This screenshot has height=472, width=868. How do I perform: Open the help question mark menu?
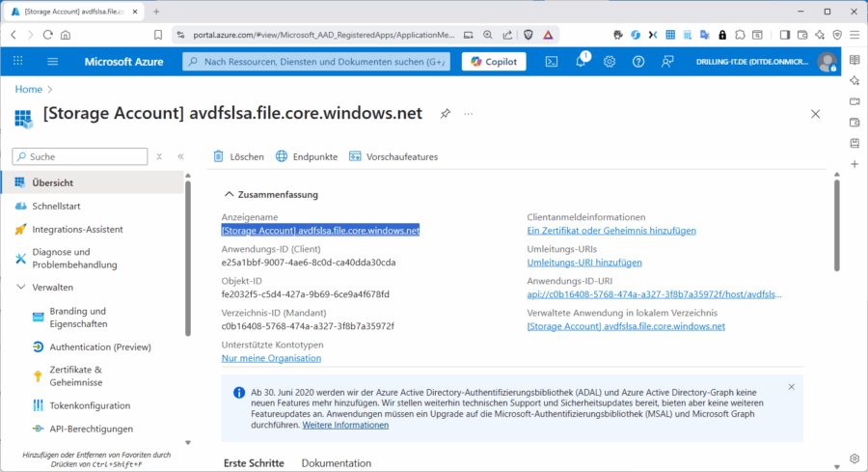pos(638,62)
